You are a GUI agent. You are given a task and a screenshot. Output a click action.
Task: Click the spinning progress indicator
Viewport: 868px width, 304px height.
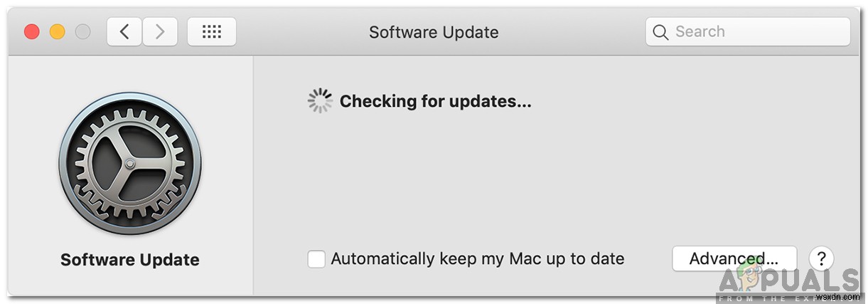[320, 101]
